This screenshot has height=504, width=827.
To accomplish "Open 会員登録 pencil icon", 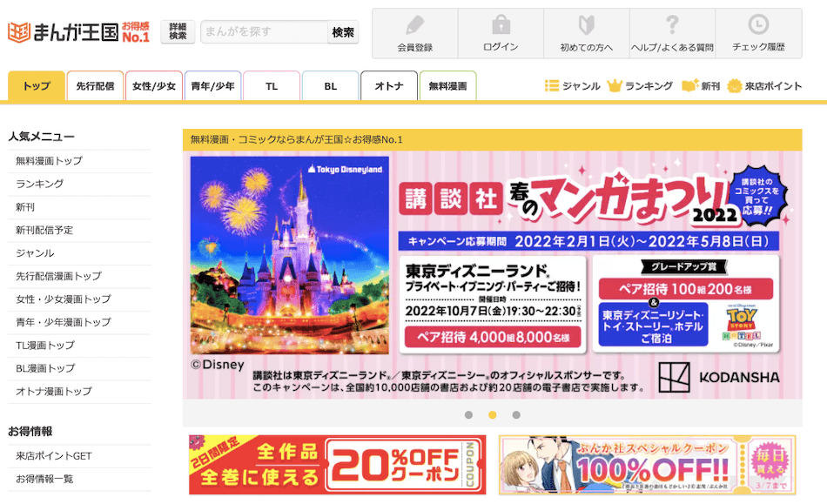I will click(x=415, y=24).
